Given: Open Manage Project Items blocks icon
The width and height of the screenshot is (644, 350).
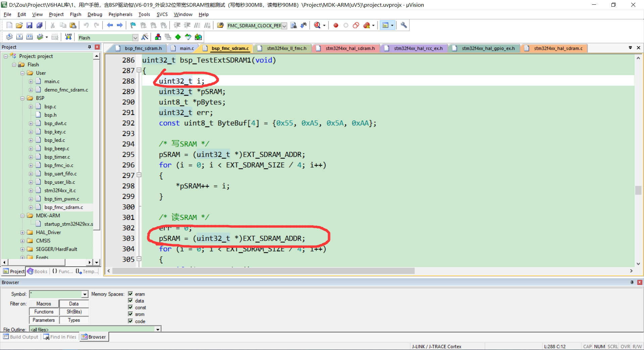Looking at the screenshot, I should (158, 37).
